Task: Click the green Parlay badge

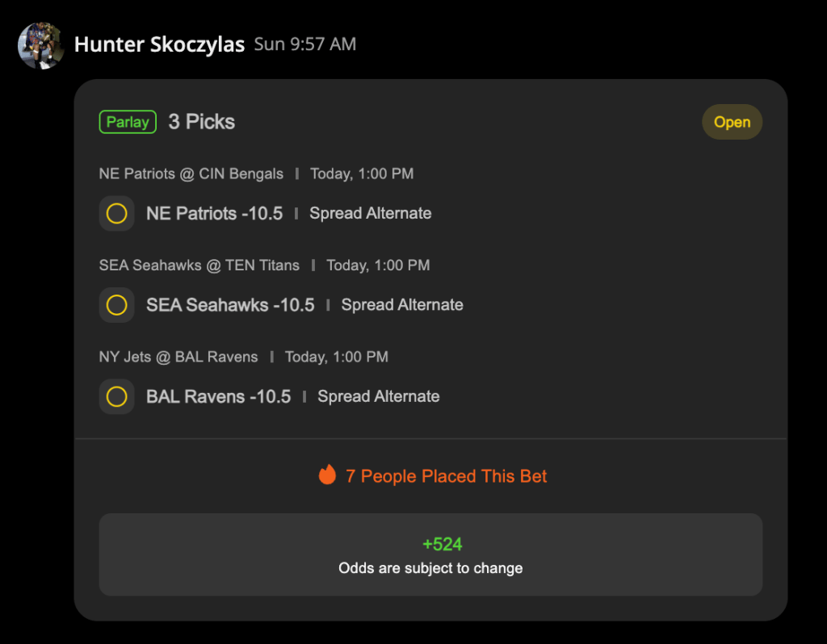Action: 128,122
